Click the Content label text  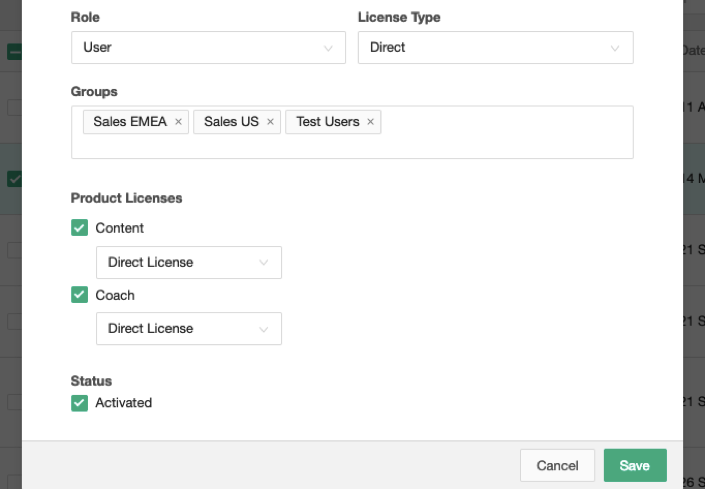click(120, 228)
